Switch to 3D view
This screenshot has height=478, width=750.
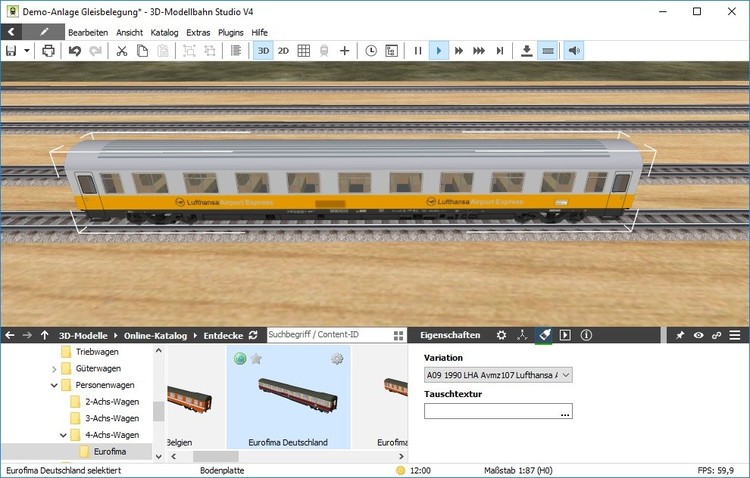pyautogui.click(x=263, y=51)
